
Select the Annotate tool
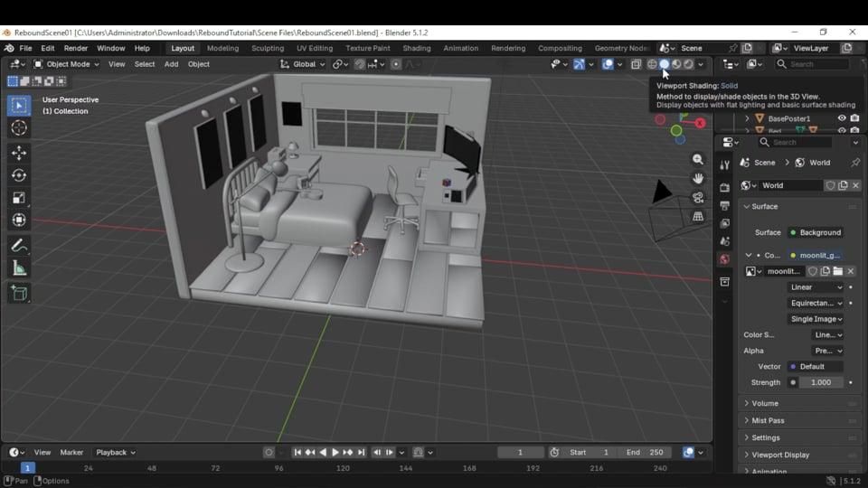(19, 246)
